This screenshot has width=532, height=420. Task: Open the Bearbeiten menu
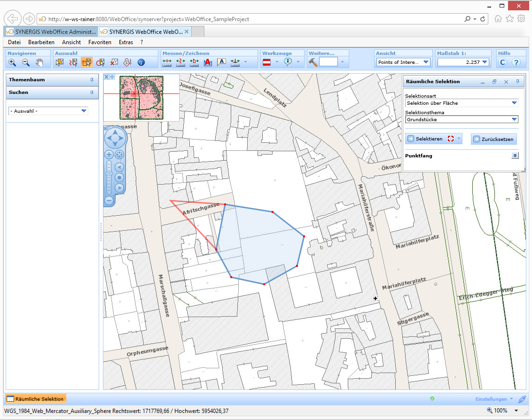(x=41, y=42)
